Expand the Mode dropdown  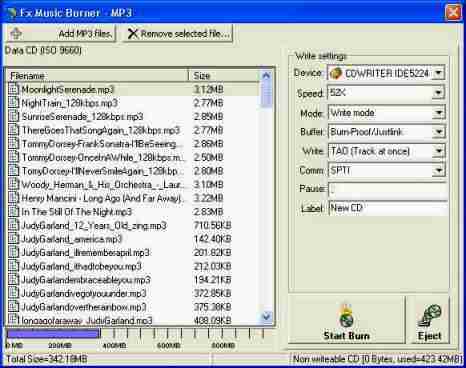(439, 113)
